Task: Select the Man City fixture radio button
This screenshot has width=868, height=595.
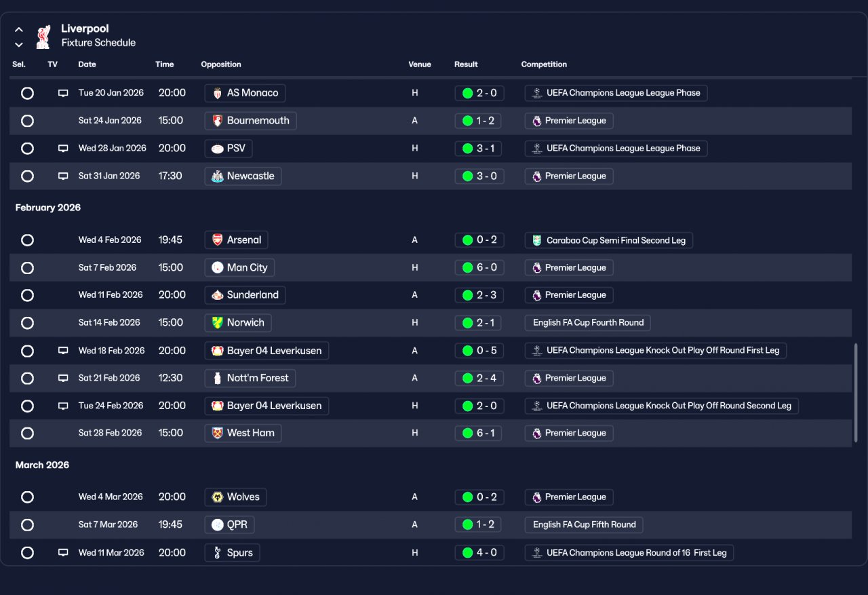Action: (x=27, y=268)
